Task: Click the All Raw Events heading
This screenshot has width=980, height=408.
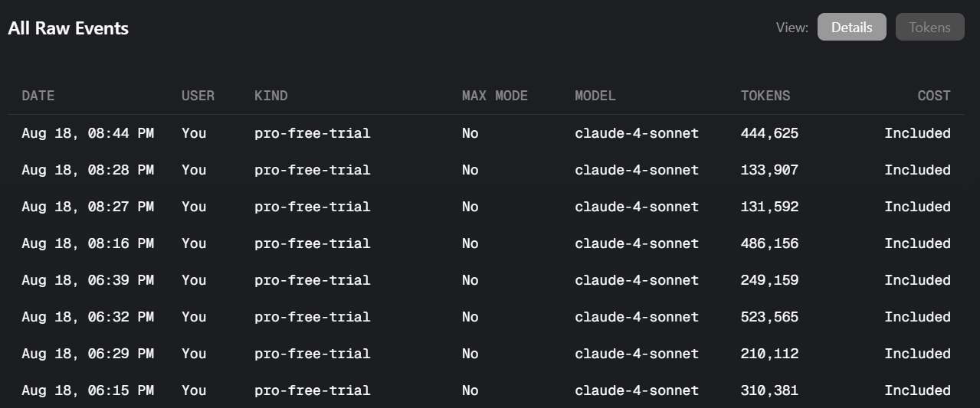Action: pos(68,28)
